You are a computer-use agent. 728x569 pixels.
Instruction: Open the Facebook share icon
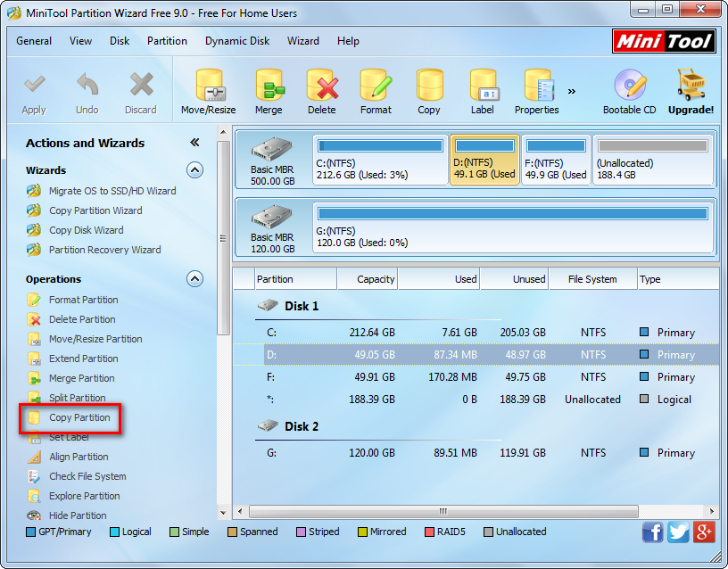click(x=653, y=532)
